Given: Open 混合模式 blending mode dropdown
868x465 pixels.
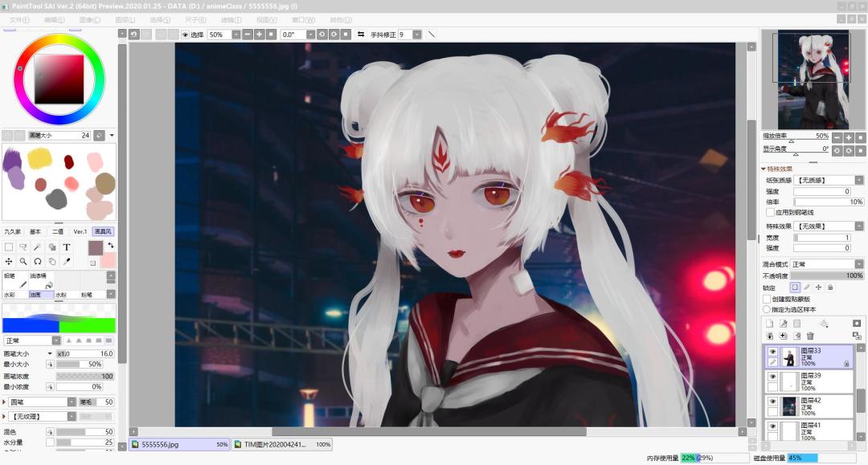Looking at the screenshot, I should click(x=859, y=264).
